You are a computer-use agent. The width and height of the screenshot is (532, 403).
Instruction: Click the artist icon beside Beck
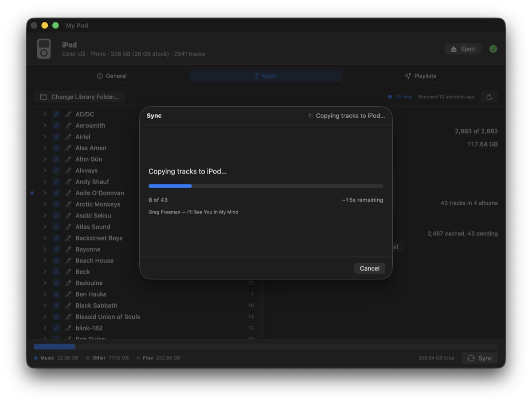point(68,272)
